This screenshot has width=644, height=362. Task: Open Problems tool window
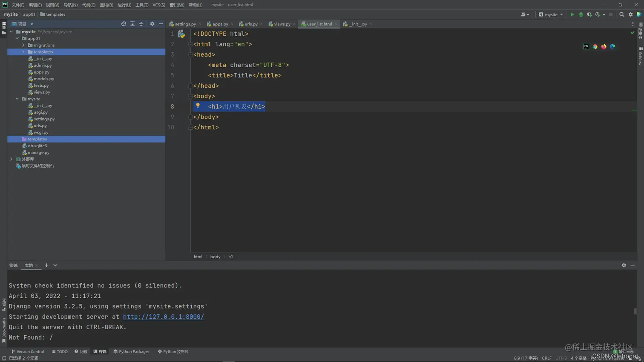coord(81,352)
